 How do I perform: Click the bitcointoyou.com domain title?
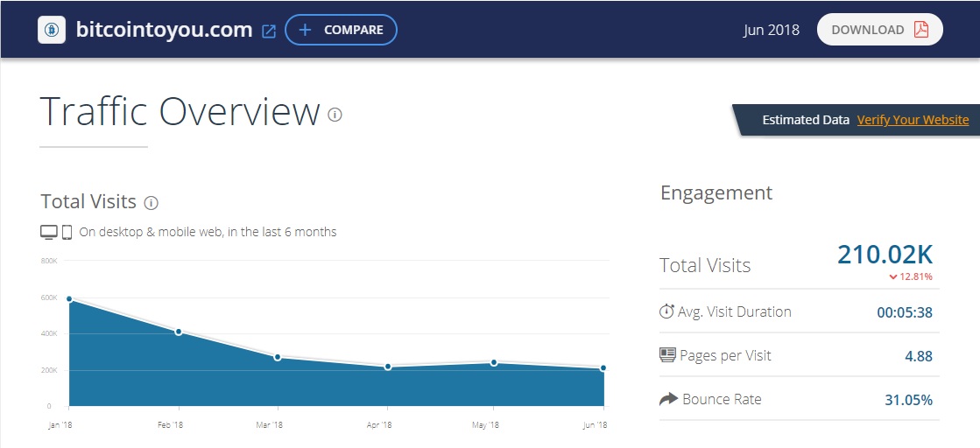165,30
